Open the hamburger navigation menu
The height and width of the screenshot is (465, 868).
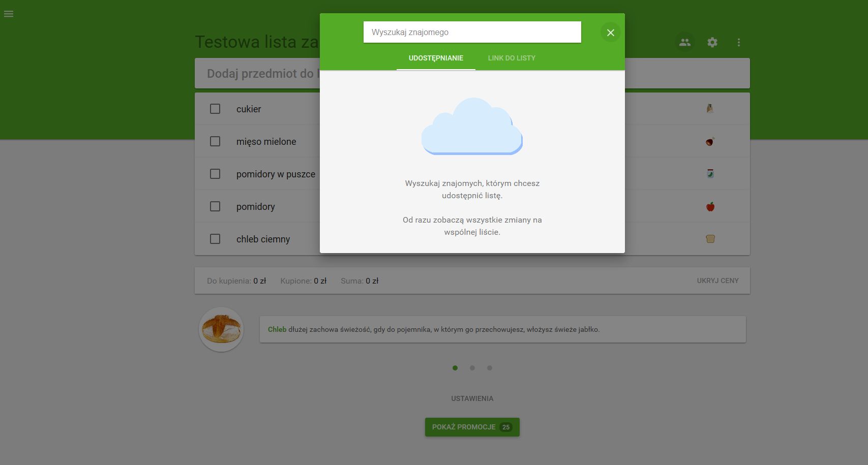point(9,14)
